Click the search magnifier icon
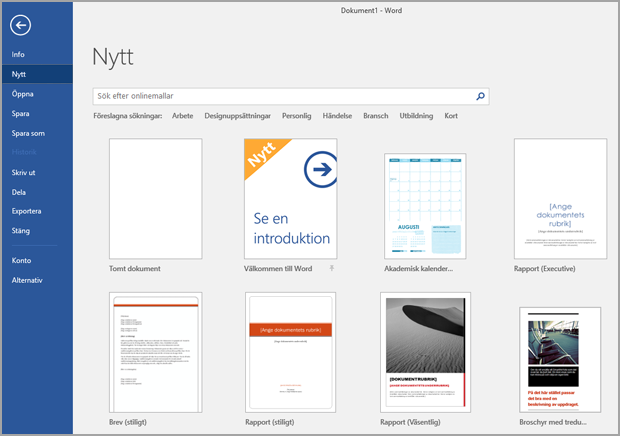Image resolution: width=620 pixels, height=436 pixels. tap(480, 96)
